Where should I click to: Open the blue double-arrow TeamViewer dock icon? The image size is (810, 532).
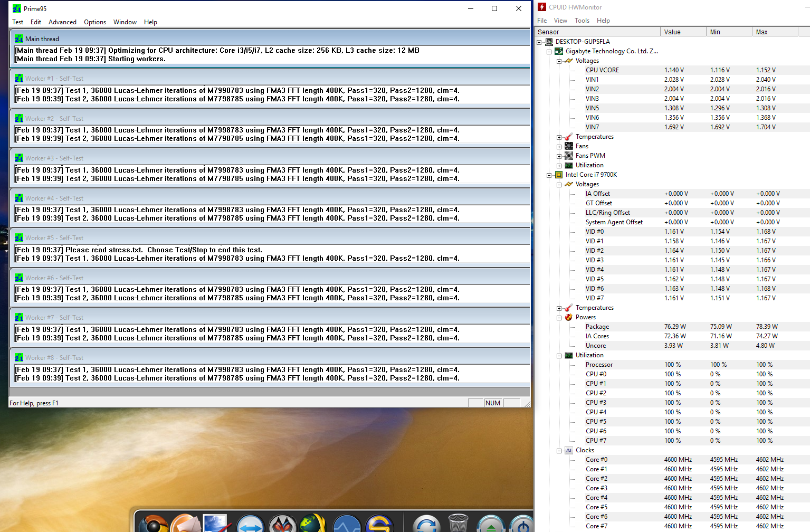click(250, 523)
